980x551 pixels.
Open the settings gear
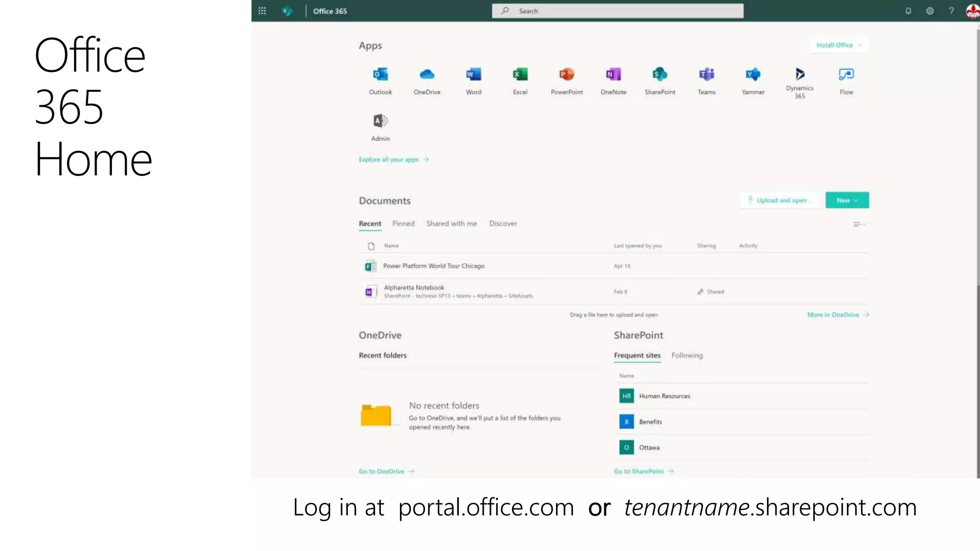tap(930, 11)
